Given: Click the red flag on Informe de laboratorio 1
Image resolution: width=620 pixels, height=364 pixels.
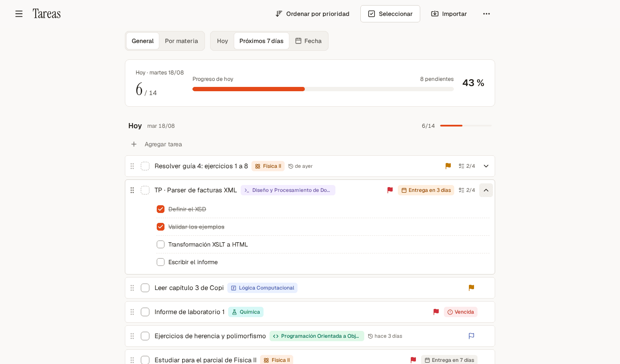Looking at the screenshot, I should point(436,312).
